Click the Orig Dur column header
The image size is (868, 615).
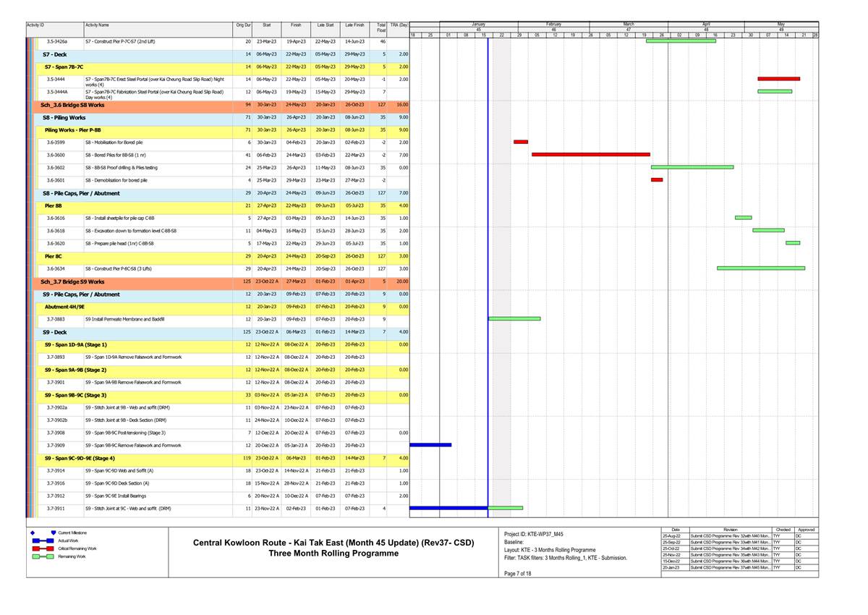(243, 25)
